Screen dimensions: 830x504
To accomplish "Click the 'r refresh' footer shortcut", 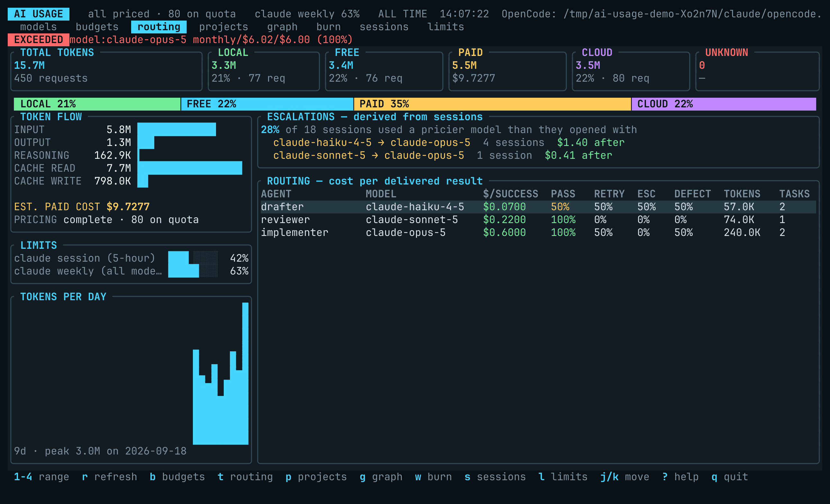I will point(110,477).
